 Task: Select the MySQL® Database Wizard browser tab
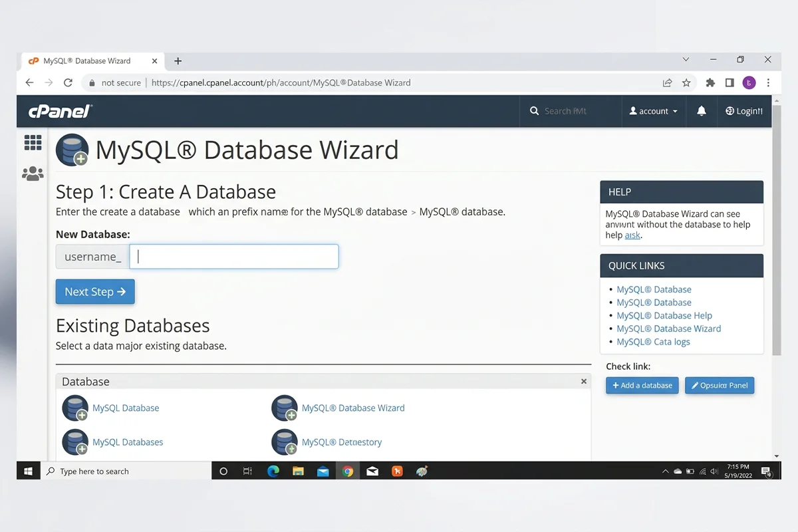click(94, 61)
